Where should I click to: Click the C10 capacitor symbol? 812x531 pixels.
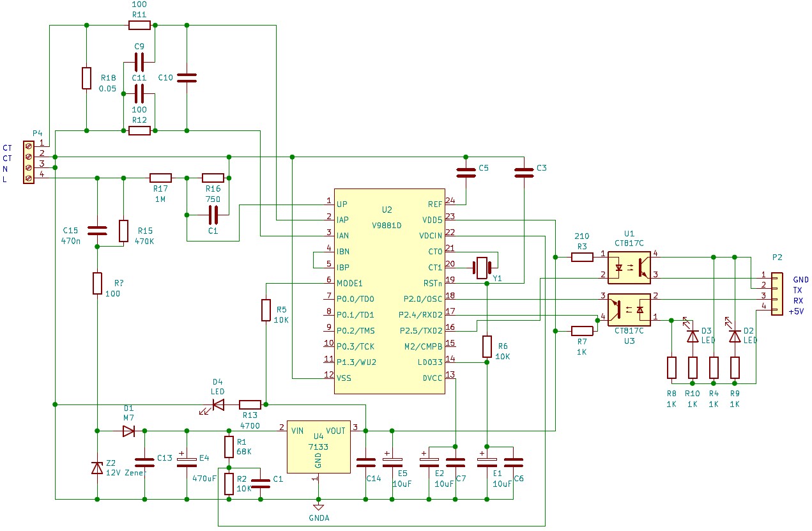[x=187, y=78]
